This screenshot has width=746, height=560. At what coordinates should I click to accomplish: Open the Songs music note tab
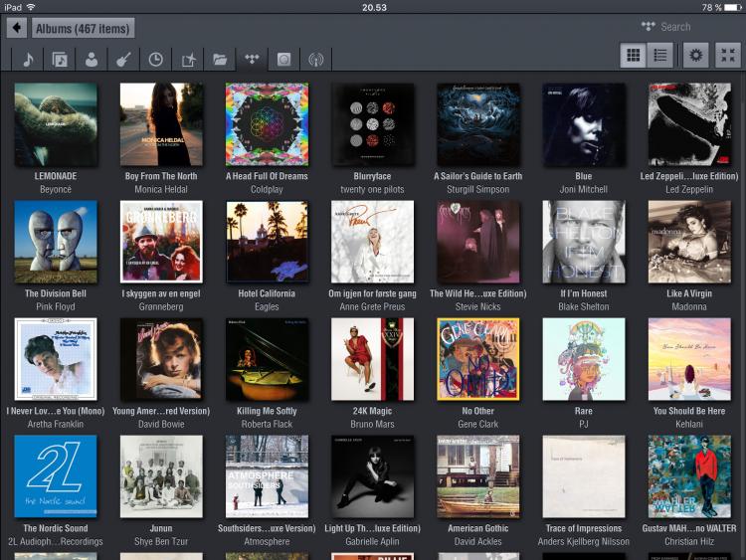click(28, 60)
